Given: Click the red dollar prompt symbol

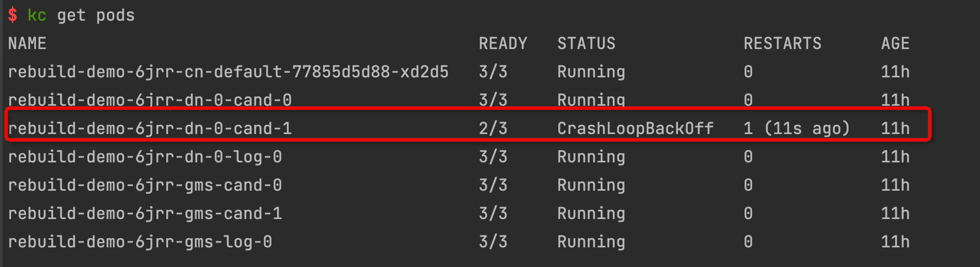Looking at the screenshot, I should point(13,15).
